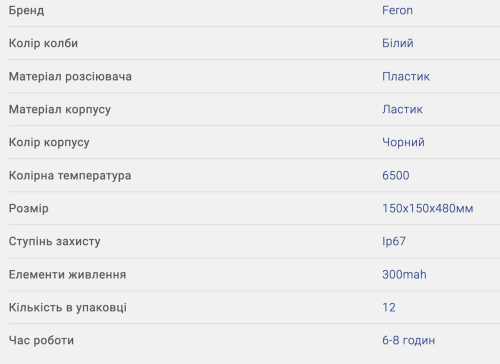
Task: Click the Бренд attribute label
Action: (26, 10)
